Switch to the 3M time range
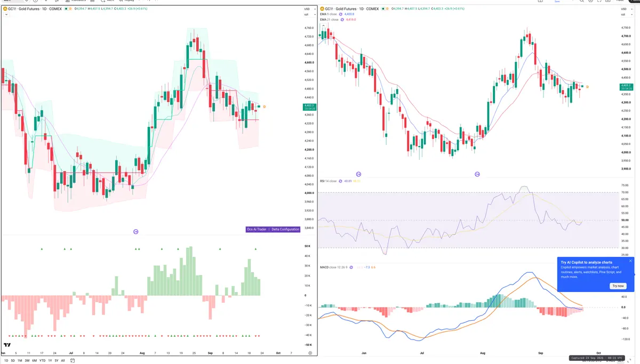 pyautogui.click(x=27, y=361)
